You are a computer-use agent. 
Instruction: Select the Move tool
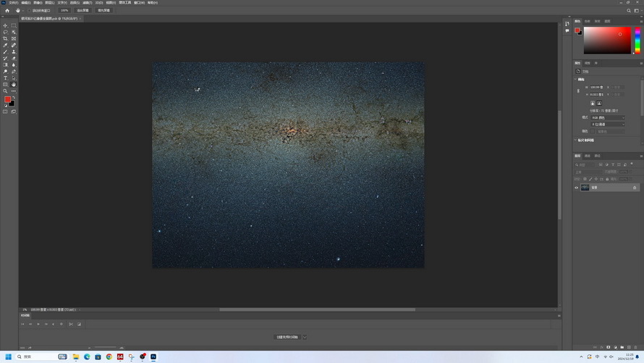click(6, 25)
